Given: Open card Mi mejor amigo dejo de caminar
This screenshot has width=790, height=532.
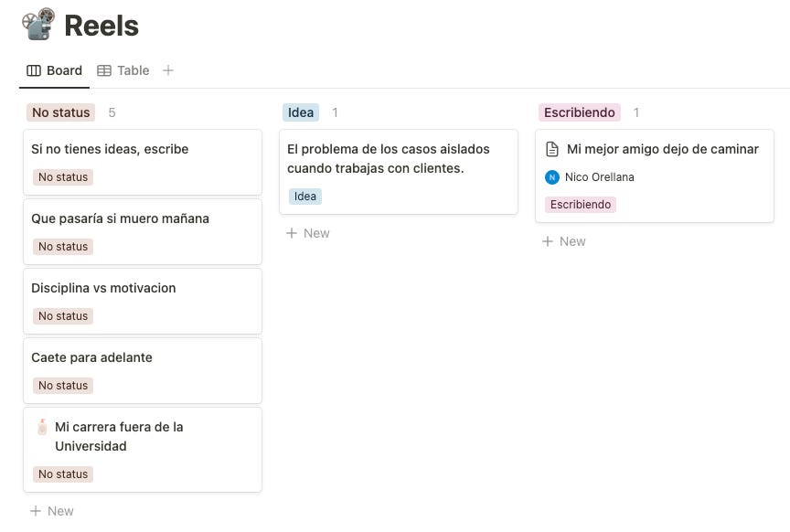Looking at the screenshot, I should [x=655, y=176].
